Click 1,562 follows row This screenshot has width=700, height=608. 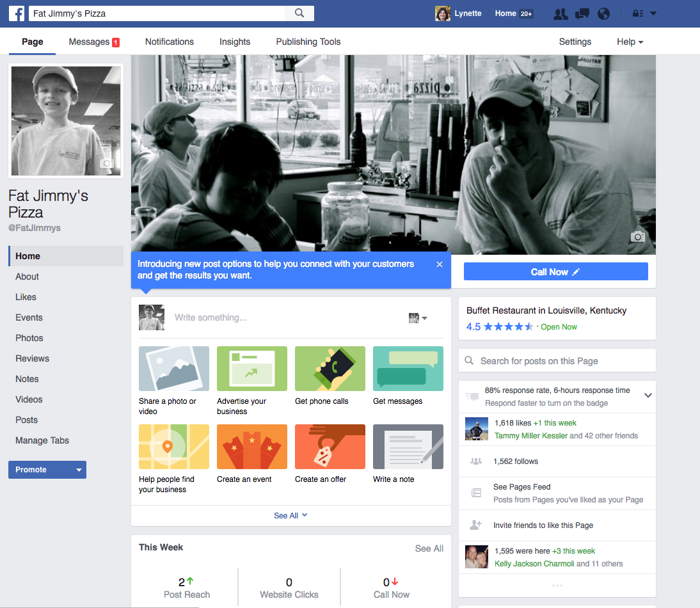(x=557, y=461)
